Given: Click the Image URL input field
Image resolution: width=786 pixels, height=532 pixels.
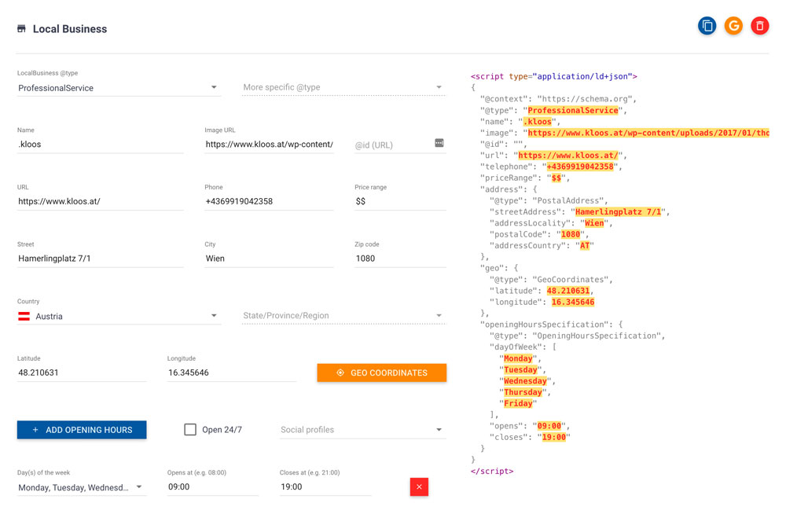Looking at the screenshot, I should pos(269,145).
